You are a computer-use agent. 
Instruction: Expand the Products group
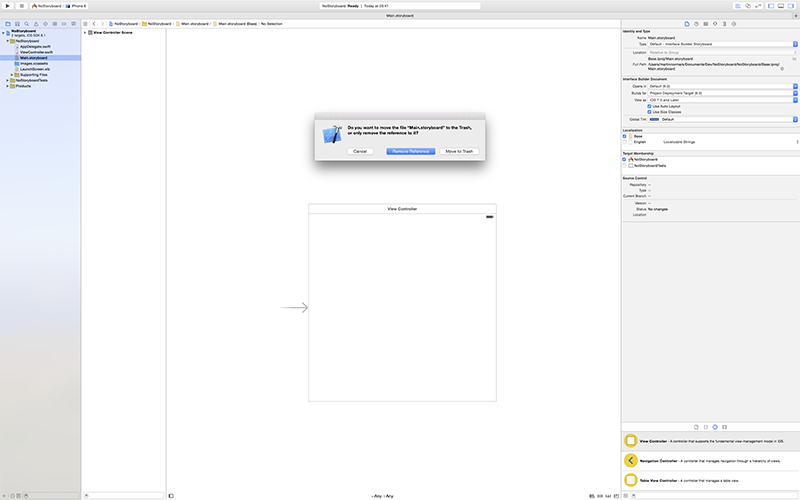[7, 86]
